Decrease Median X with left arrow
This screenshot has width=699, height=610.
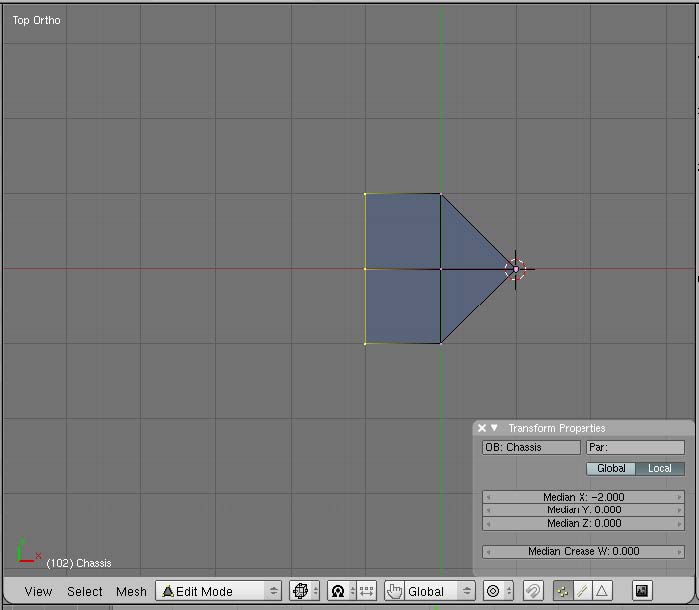(x=488, y=497)
